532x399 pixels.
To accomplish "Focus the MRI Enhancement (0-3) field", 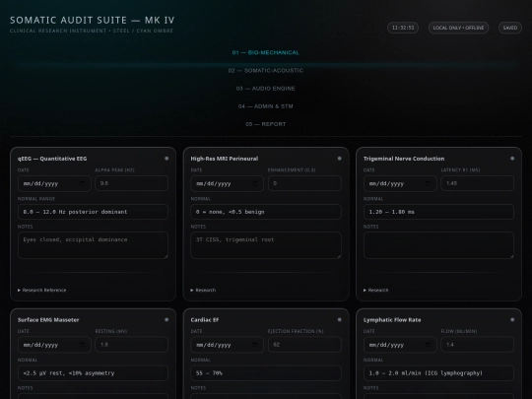I will click(304, 183).
